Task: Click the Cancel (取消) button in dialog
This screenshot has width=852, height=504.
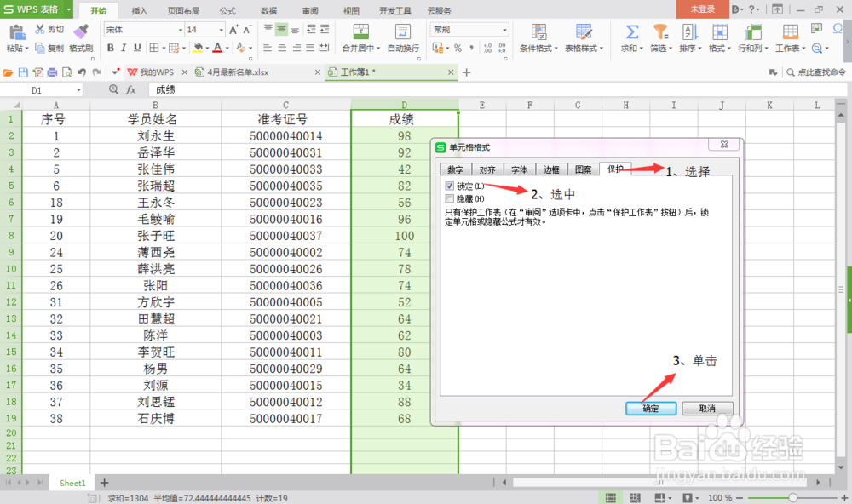Action: pos(707,409)
